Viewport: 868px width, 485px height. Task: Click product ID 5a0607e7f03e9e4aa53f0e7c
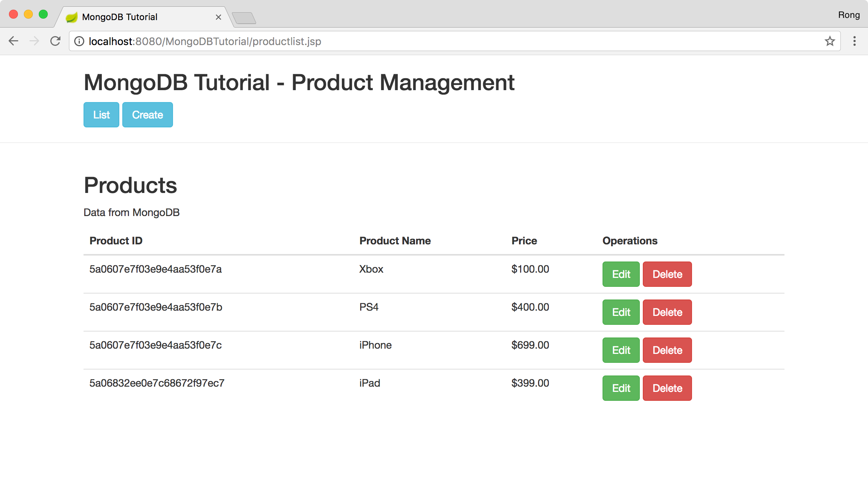pos(155,345)
